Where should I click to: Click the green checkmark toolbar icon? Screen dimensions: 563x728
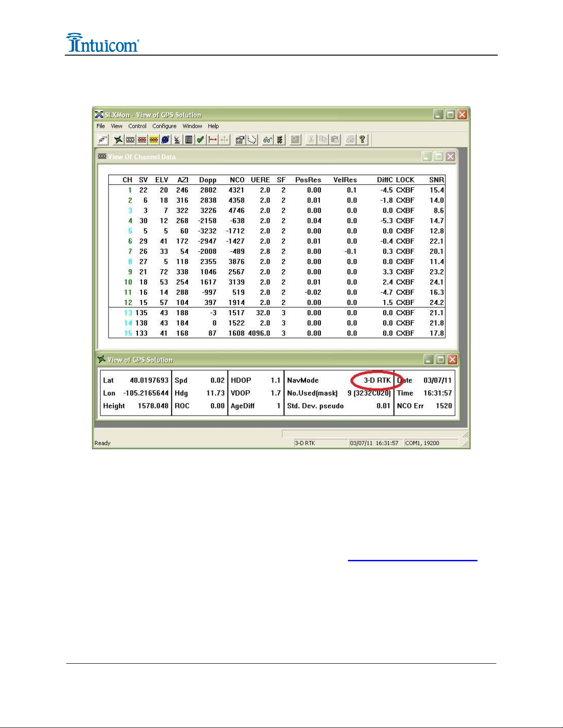[200, 140]
